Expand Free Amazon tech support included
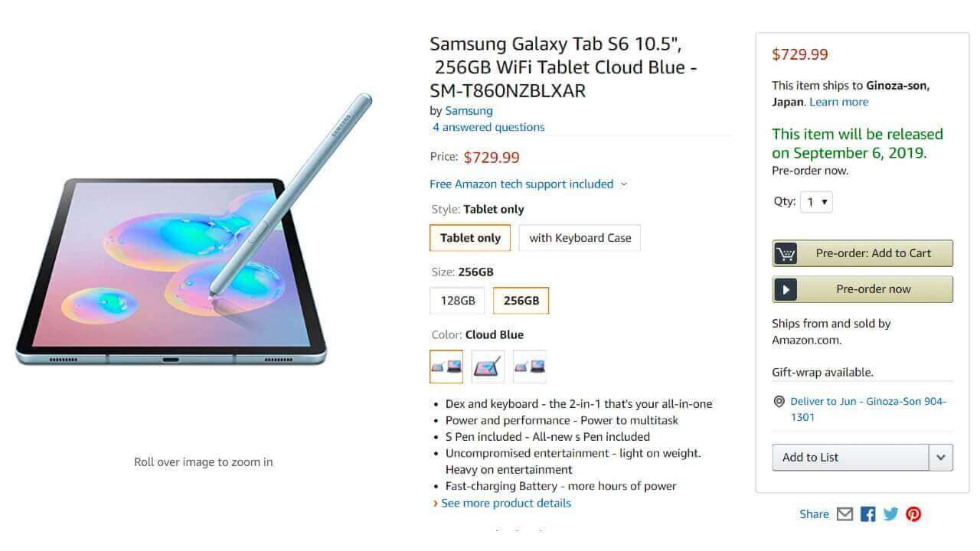Viewport: 980px width, 551px height. (x=528, y=184)
